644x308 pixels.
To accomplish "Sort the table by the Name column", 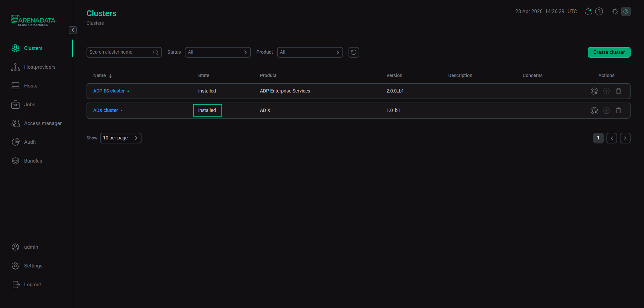I will point(103,76).
